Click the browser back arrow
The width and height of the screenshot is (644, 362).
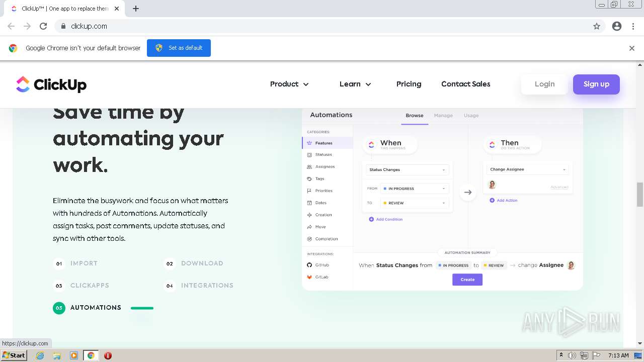tap(11, 26)
